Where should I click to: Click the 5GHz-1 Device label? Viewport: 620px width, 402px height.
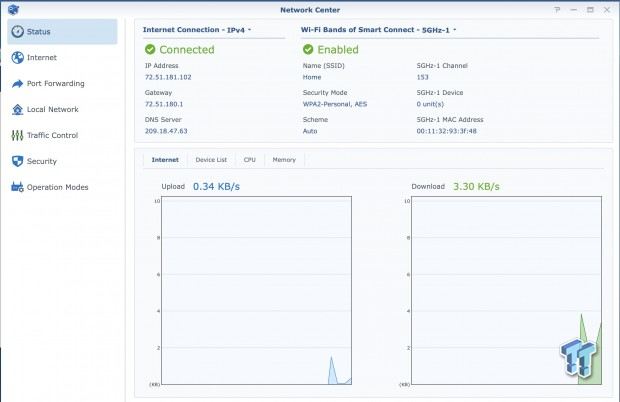pos(440,92)
